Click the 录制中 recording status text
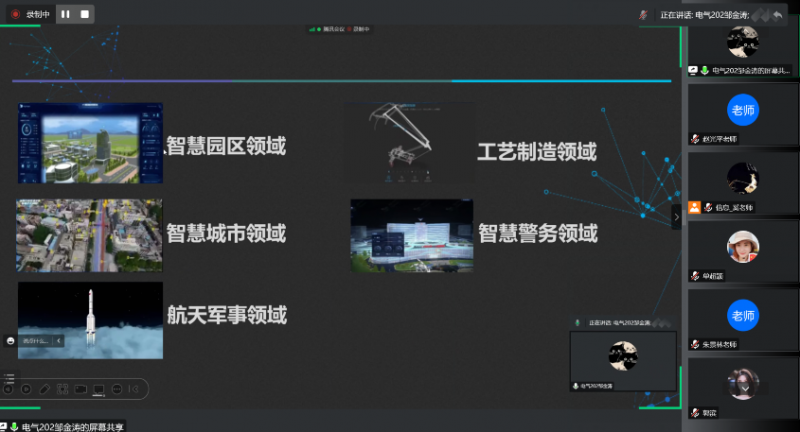 [38, 14]
